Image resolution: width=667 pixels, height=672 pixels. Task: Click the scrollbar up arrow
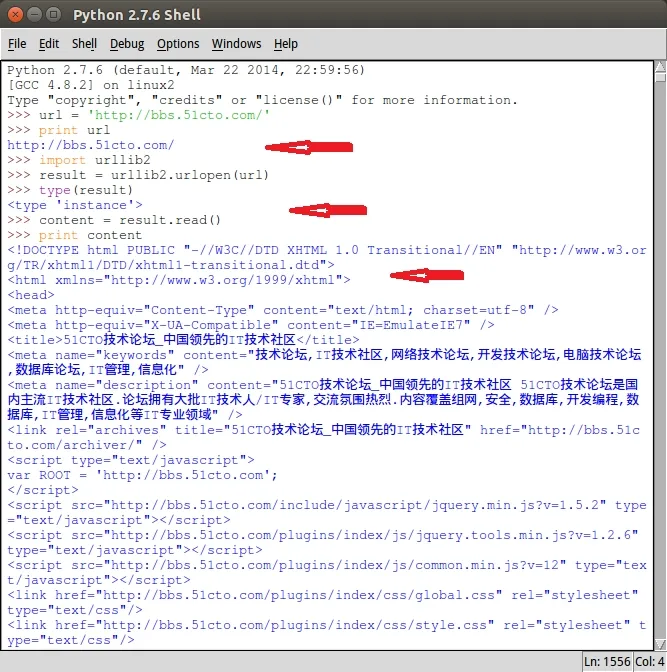click(661, 66)
